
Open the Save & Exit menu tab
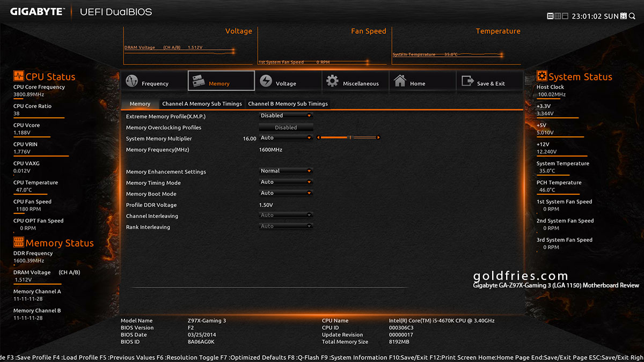click(489, 81)
